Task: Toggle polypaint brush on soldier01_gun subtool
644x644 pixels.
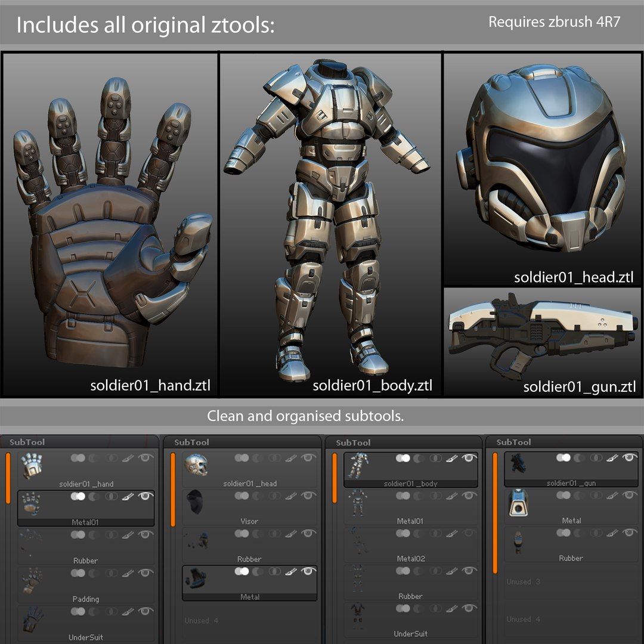Action: click(x=612, y=457)
